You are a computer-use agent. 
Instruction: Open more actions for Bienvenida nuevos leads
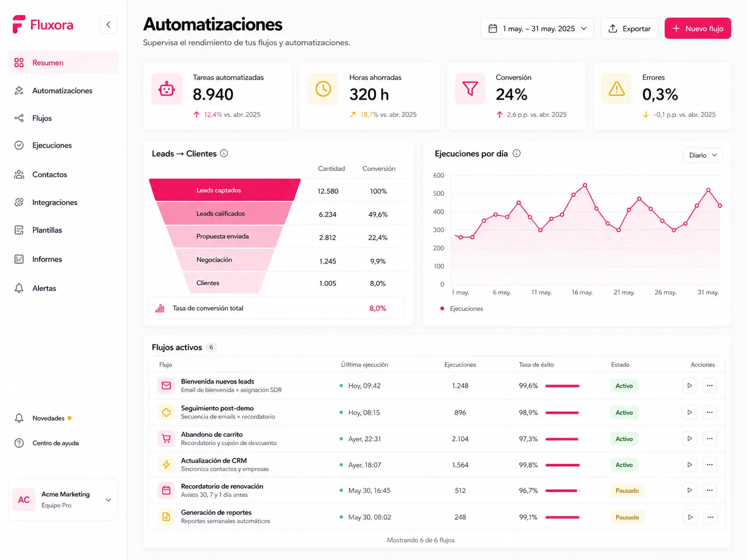tap(710, 385)
